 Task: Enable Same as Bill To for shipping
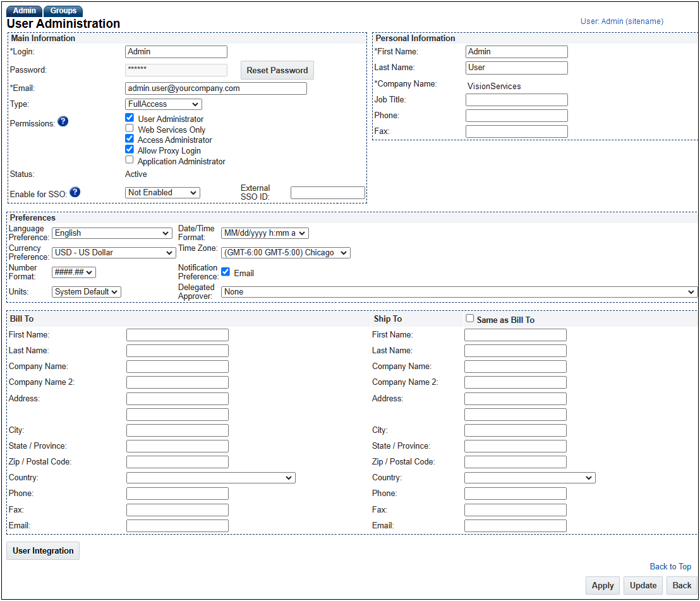(x=468, y=319)
